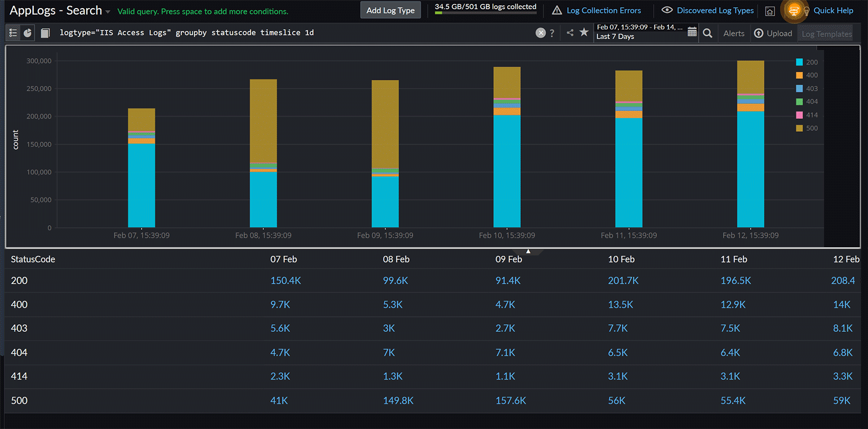Toggle the 200 series in the legend
The image size is (868, 429).
point(807,62)
